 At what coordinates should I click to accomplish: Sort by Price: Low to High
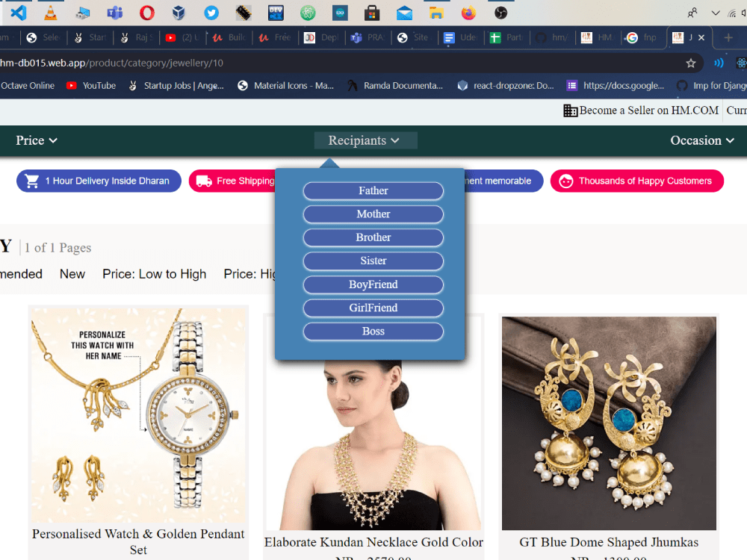[x=155, y=274]
